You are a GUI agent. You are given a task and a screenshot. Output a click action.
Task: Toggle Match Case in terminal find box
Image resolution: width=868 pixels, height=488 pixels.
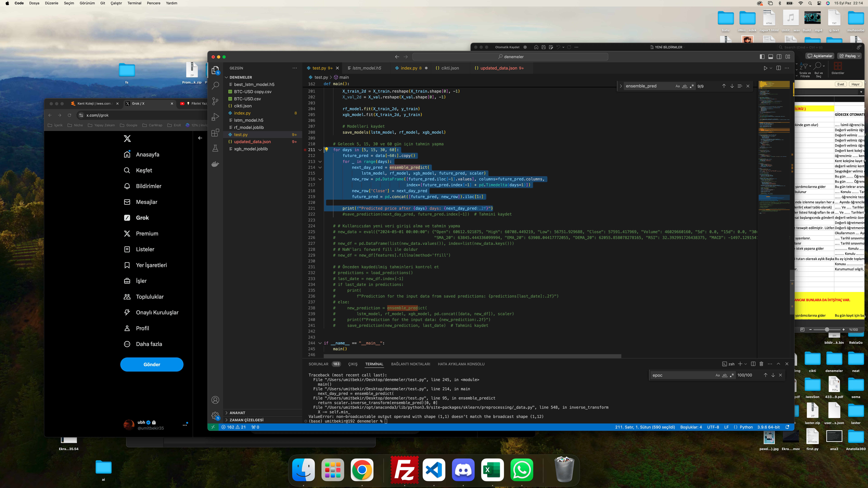[x=717, y=375]
